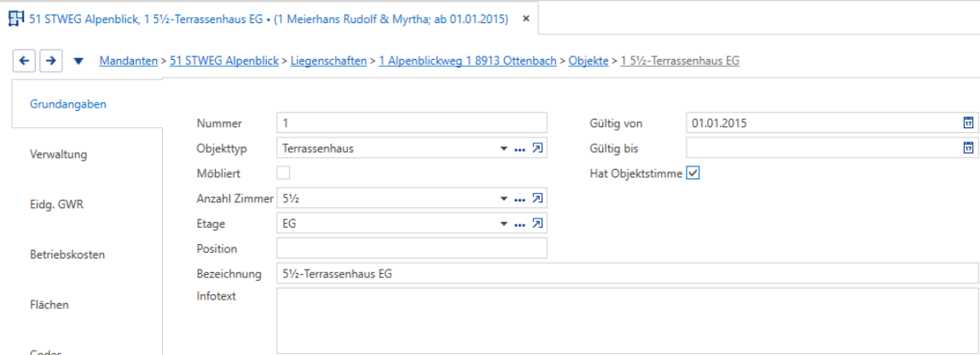Uncheck the Hat Objektstimme checkbox

693,173
